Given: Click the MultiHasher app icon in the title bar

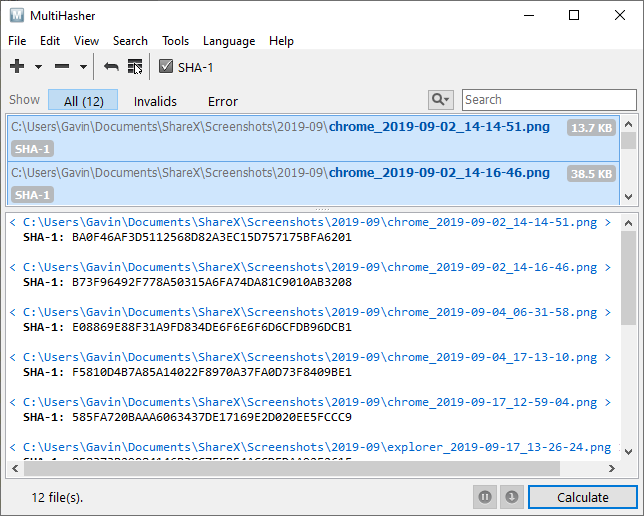Looking at the screenshot, I should pyautogui.click(x=17, y=15).
